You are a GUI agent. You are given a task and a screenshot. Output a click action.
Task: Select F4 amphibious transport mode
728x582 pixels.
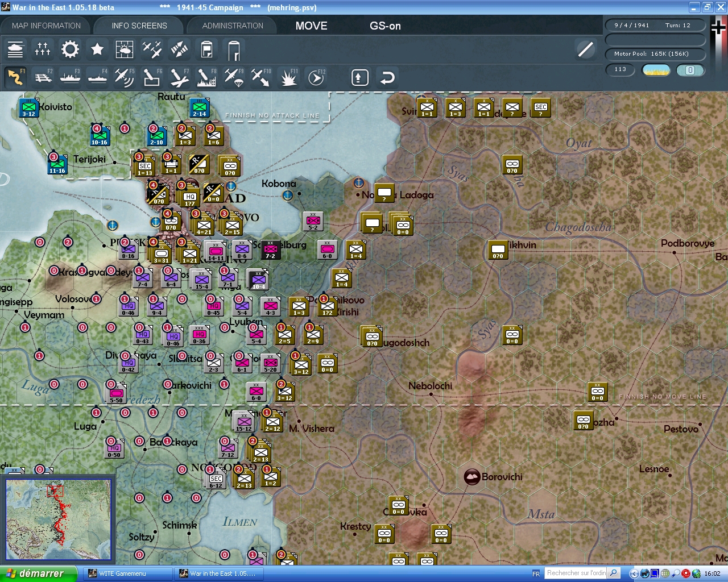(97, 77)
